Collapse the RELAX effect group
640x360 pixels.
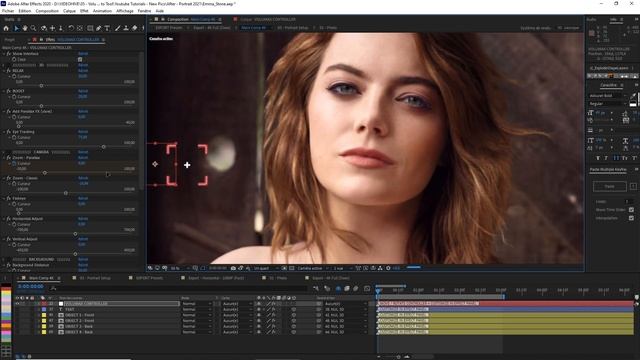[x=4, y=71]
